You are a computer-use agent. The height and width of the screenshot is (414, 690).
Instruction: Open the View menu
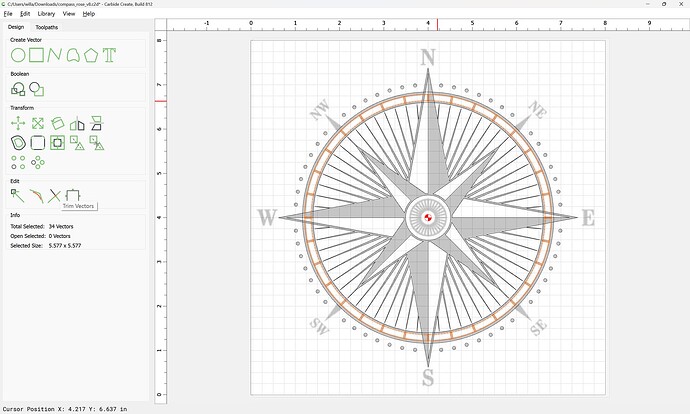69,14
